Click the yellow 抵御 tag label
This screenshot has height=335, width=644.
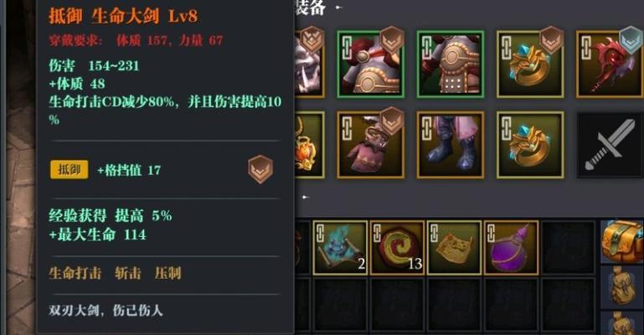pos(70,169)
